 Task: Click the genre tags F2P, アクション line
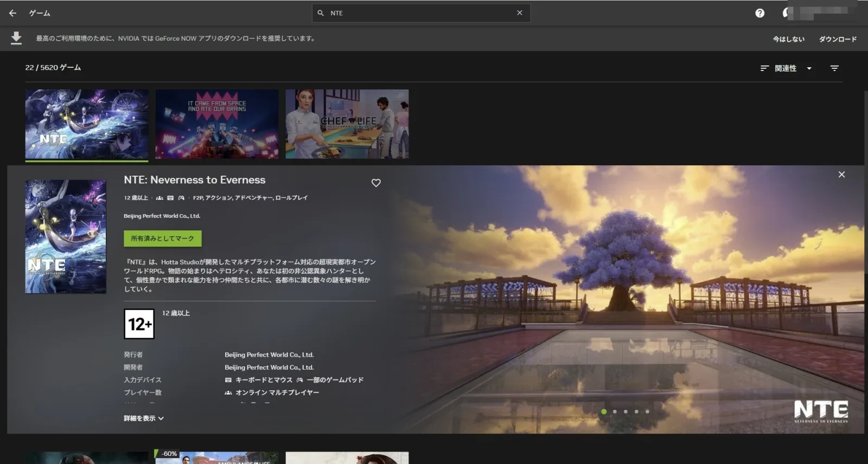(250, 198)
